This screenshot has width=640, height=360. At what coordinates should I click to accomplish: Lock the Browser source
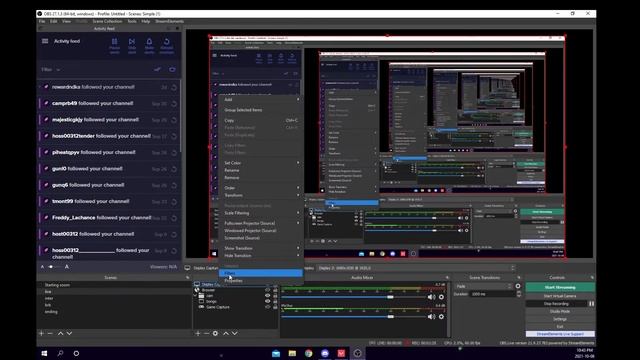click(275, 290)
